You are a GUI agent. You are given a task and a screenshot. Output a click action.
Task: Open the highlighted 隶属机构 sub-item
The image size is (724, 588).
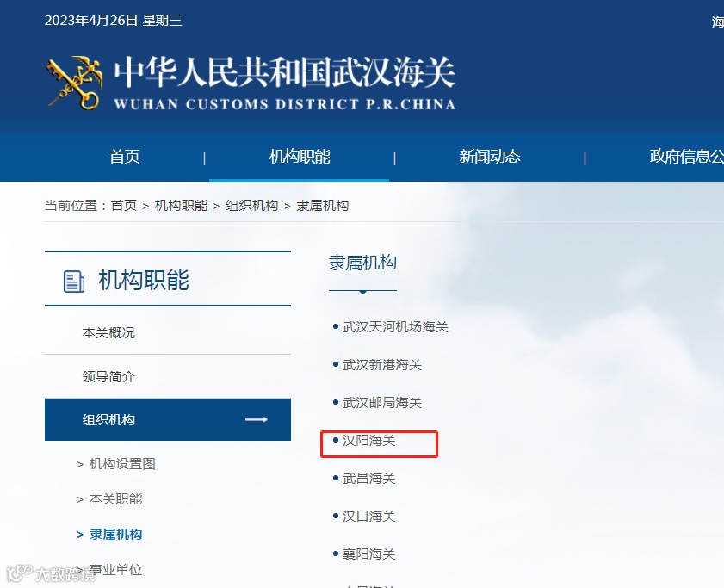tap(115, 535)
